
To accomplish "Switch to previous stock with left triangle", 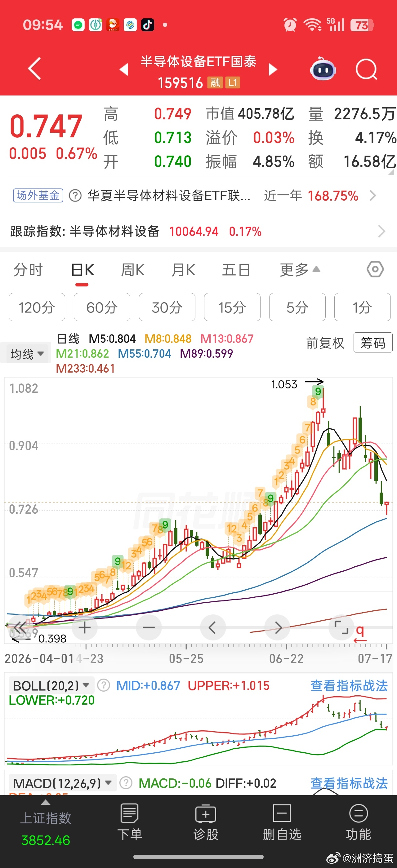I will click(x=124, y=69).
